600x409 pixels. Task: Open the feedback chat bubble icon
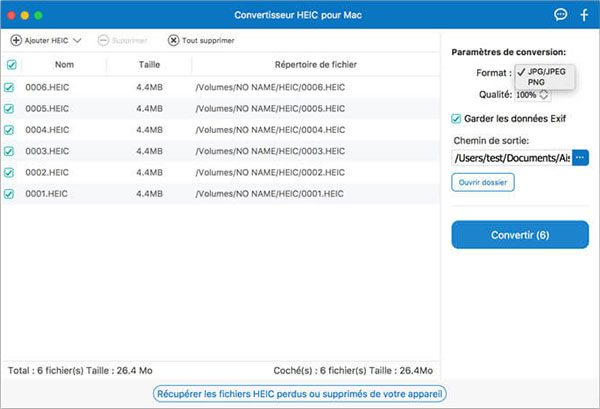point(560,15)
